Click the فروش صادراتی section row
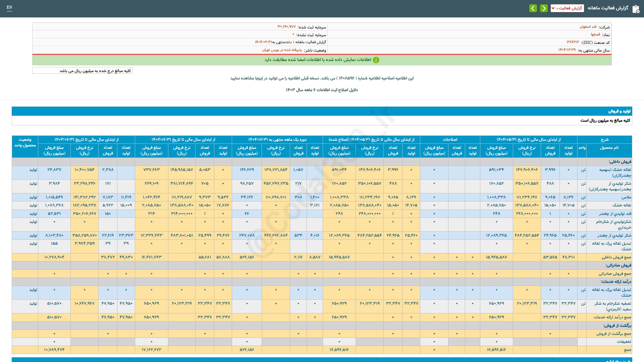 pyautogui.click(x=618, y=265)
